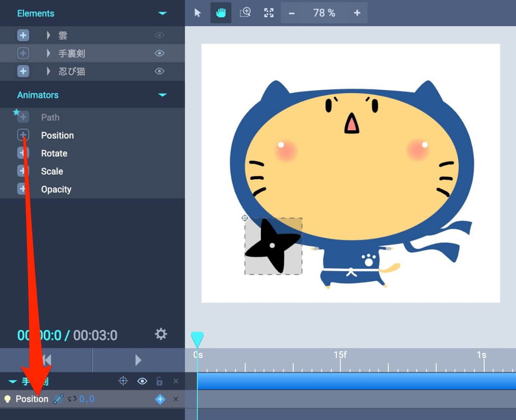This screenshot has width=516, height=420.
Task: Toggle visibility of the 雲 element
Action: tap(160, 35)
